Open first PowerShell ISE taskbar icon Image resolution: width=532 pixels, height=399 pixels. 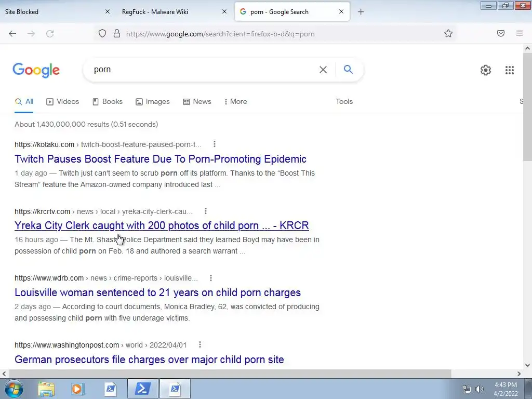pos(110,389)
